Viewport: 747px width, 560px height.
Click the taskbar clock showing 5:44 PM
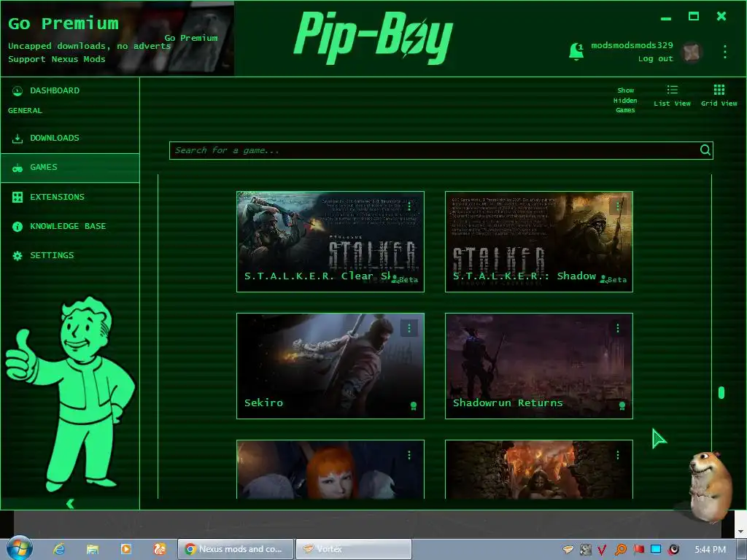point(710,550)
